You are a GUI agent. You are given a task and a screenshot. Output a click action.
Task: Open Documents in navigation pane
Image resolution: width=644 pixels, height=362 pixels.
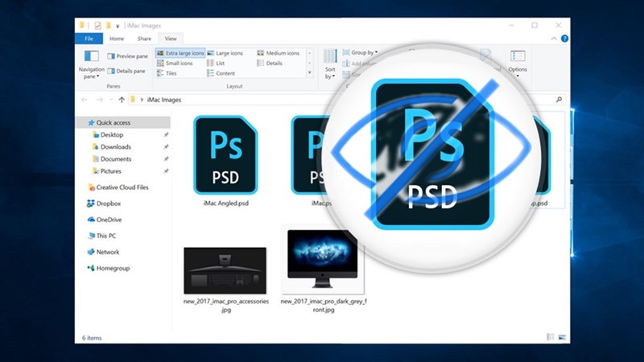point(112,158)
